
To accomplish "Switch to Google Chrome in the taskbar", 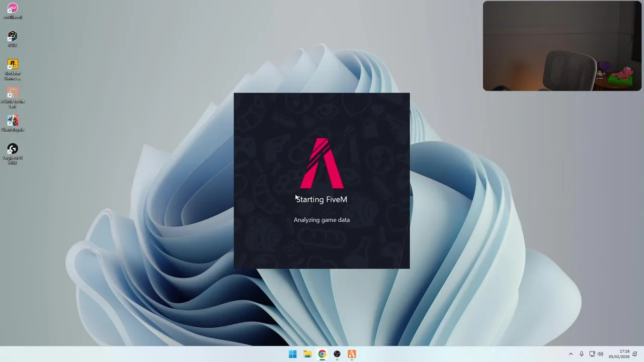I will [x=322, y=354].
